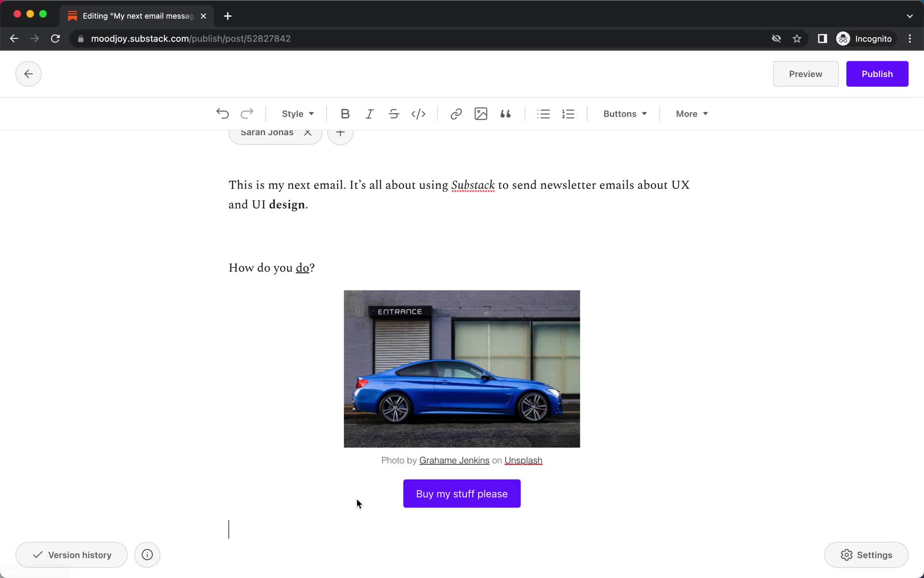Open Chrome's three-dot menu
Screen dimensions: 924x578
pyautogui.click(x=910, y=39)
